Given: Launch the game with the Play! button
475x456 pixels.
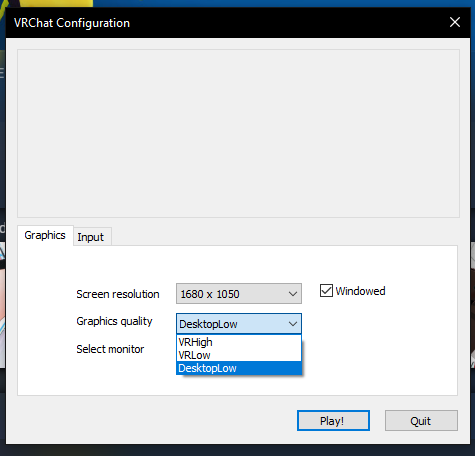Looking at the screenshot, I should [x=333, y=421].
